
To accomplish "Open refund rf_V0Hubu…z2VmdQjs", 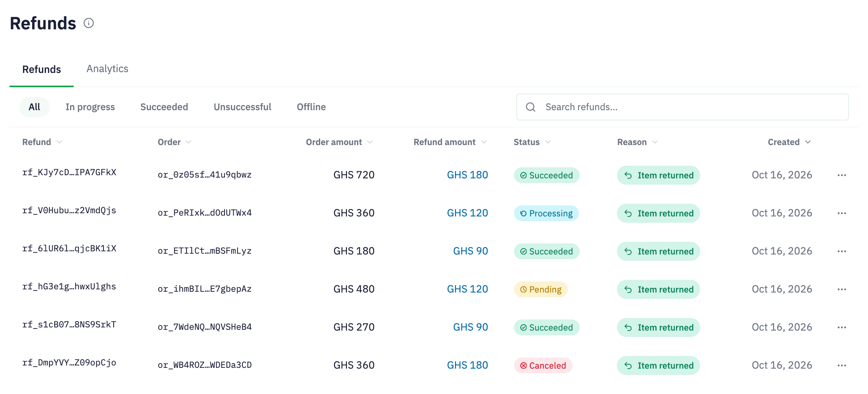I will [x=69, y=210].
